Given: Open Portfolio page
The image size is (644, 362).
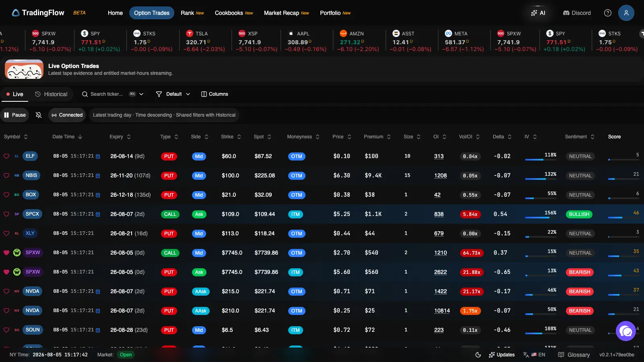Looking at the screenshot, I should click(335, 13).
